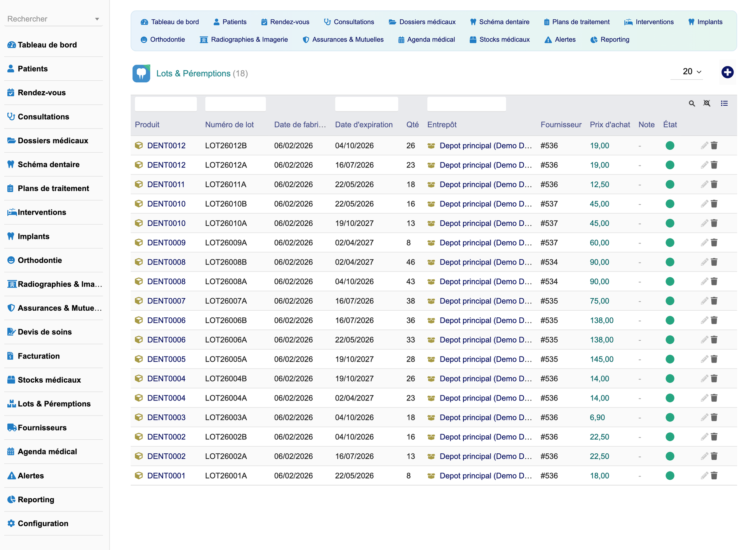Open product DENT0001 link
The height and width of the screenshot is (550, 756).
pyautogui.click(x=166, y=476)
